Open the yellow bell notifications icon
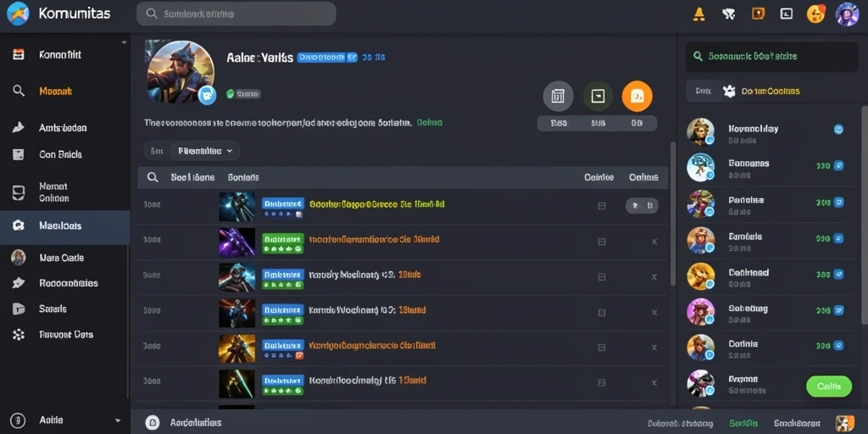The width and height of the screenshot is (868, 434). pyautogui.click(x=699, y=14)
